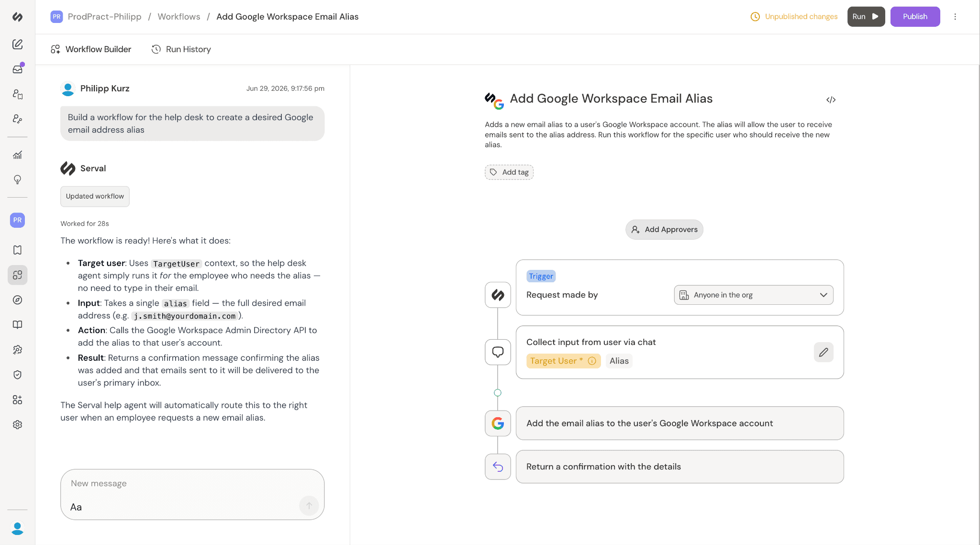
Task: Open the lightbulb icon in sidebar
Action: point(17,179)
